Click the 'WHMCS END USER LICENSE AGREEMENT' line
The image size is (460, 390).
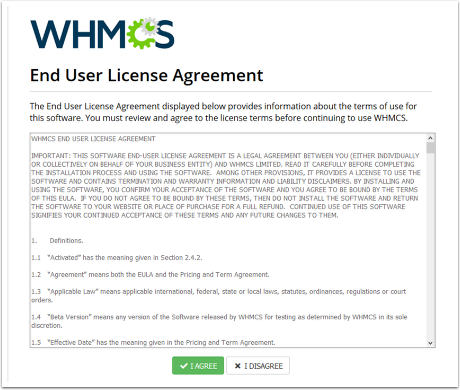pos(93,139)
